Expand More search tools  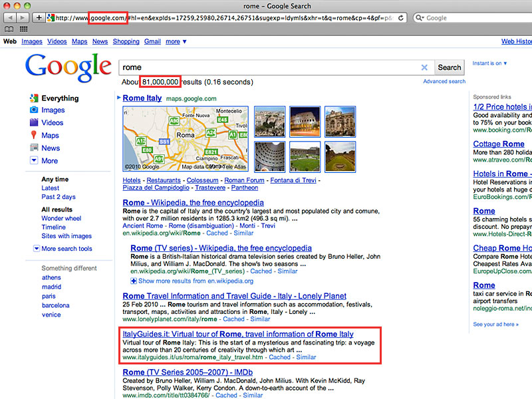37,249
